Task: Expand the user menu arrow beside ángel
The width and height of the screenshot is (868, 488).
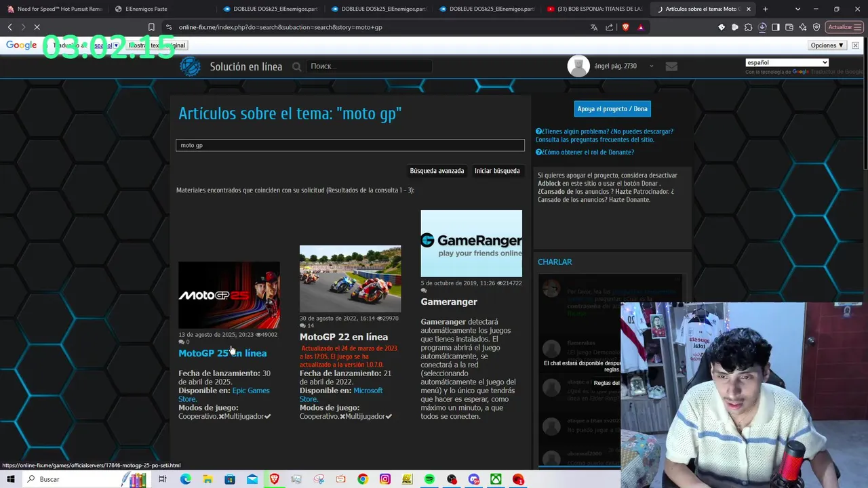Action: click(651, 66)
